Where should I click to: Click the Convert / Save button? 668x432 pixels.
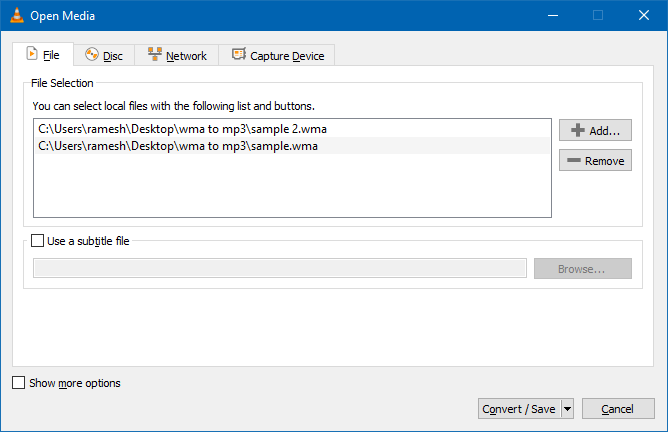coord(519,409)
